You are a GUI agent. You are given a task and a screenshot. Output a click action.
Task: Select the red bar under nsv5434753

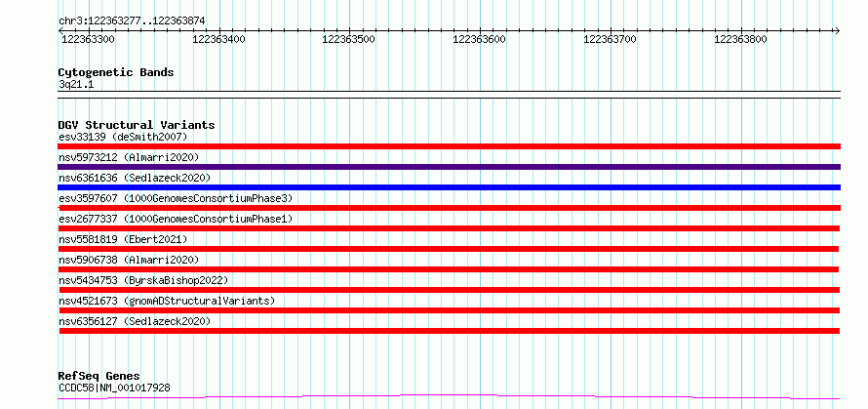click(x=449, y=290)
